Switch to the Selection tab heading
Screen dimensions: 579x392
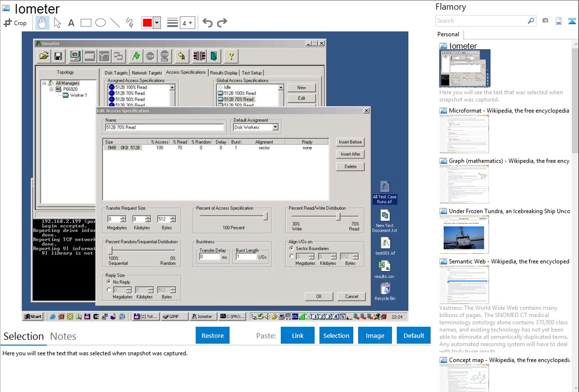[x=24, y=336]
